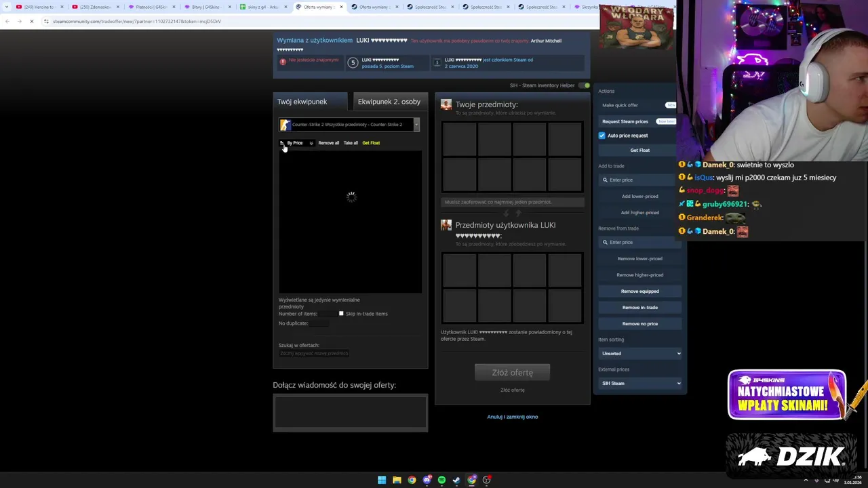Click the Remove in-trade button
Viewport: 868px width, 488px height.
(x=639, y=308)
